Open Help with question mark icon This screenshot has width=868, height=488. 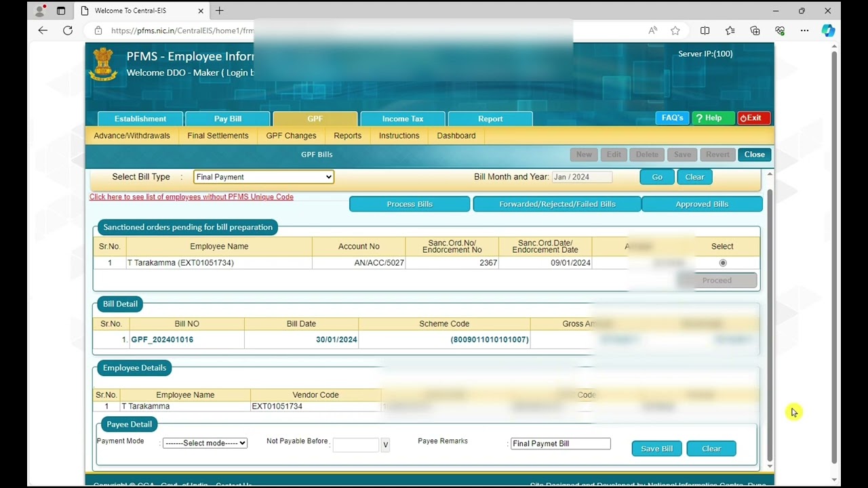713,118
